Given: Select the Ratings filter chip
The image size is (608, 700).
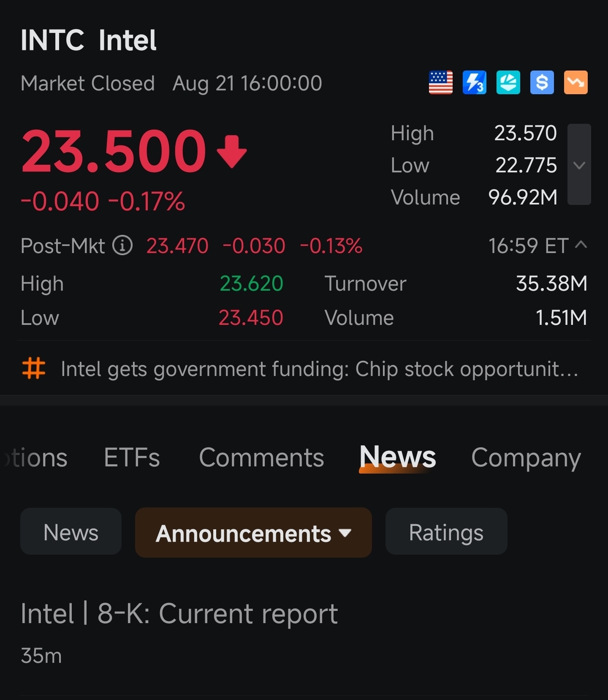Looking at the screenshot, I should [446, 532].
